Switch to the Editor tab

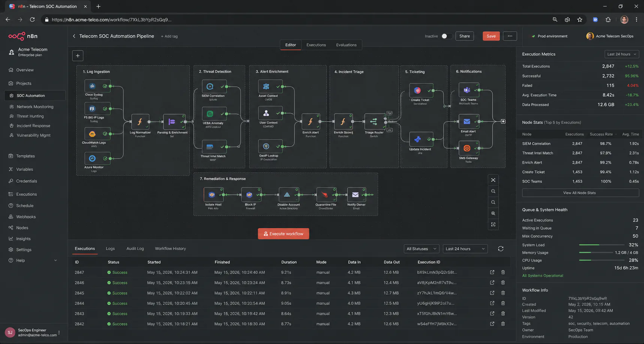[x=290, y=45]
